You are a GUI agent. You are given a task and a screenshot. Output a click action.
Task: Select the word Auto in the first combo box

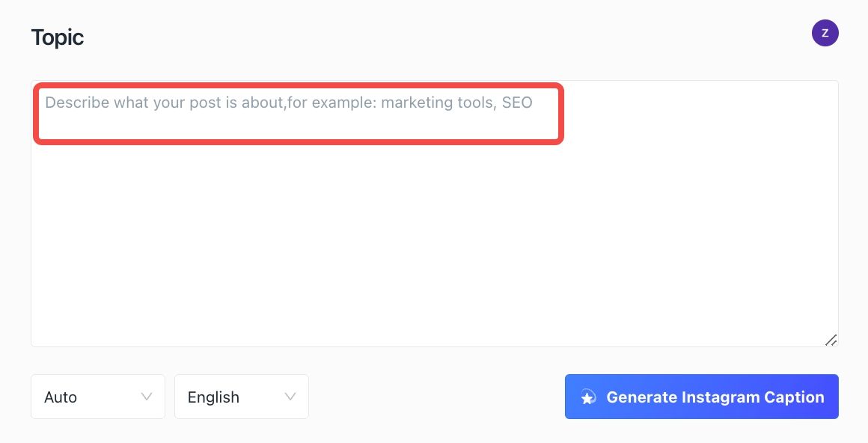coord(61,397)
